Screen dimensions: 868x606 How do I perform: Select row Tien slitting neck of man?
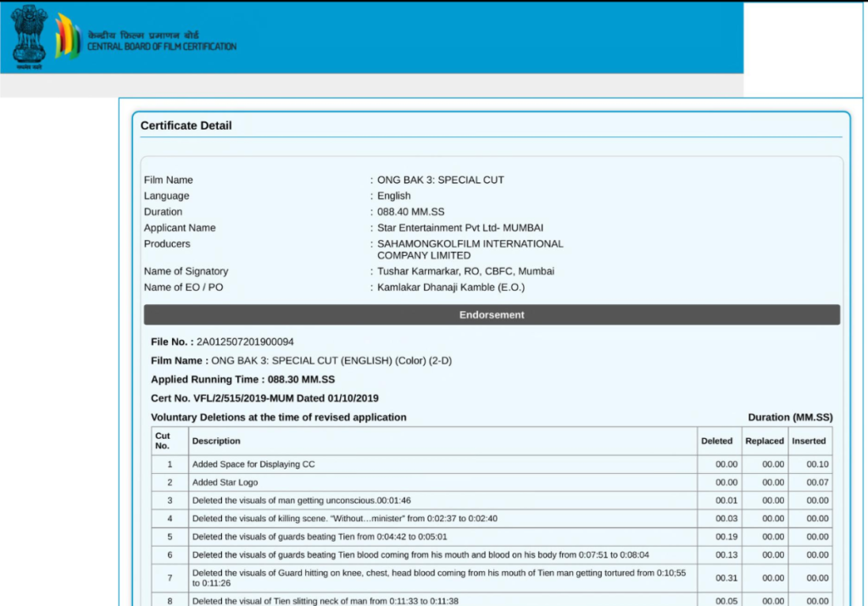tap(492, 600)
